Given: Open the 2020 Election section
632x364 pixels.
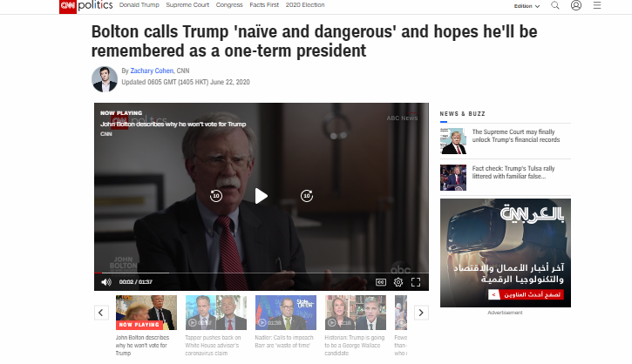Looking at the screenshot, I should pyautogui.click(x=305, y=5).
